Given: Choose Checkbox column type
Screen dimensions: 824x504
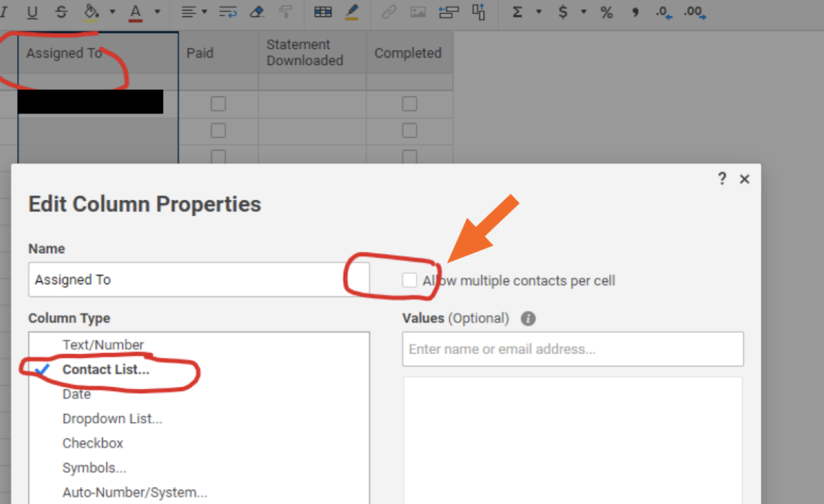Looking at the screenshot, I should point(93,443).
